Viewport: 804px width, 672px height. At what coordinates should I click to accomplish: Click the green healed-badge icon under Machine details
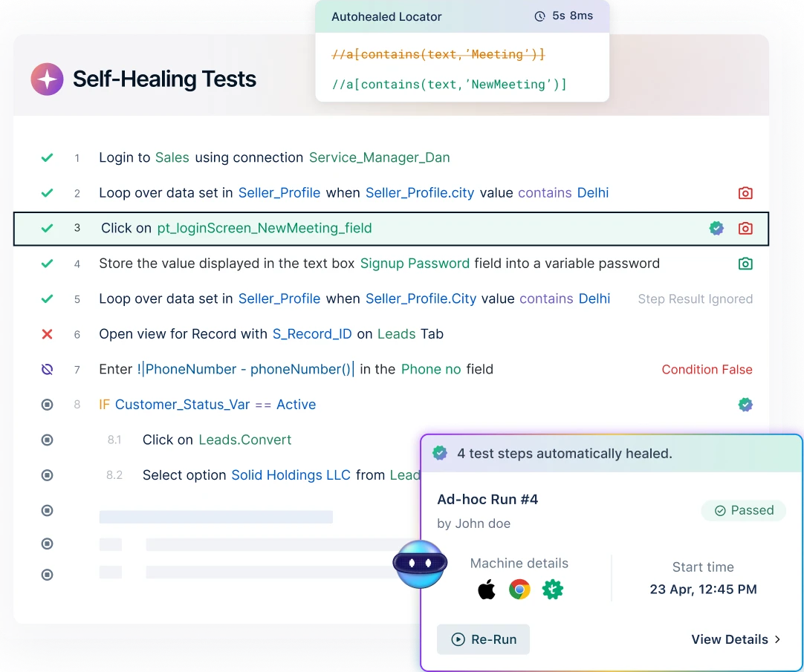point(553,590)
